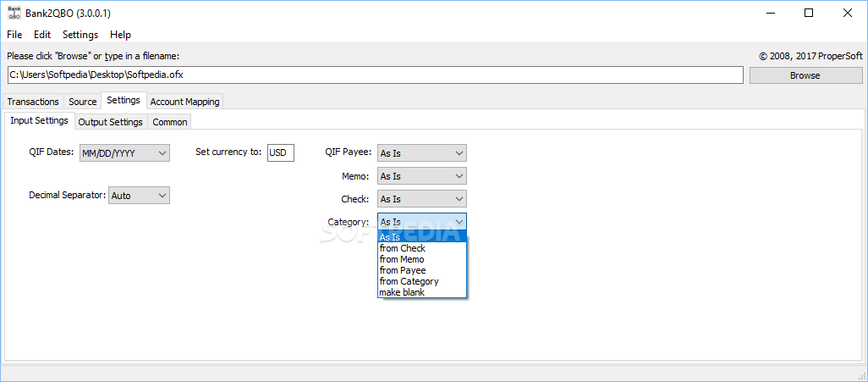Image resolution: width=868 pixels, height=382 pixels.
Task: Open the Check dropdown
Action: pos(422,198)
